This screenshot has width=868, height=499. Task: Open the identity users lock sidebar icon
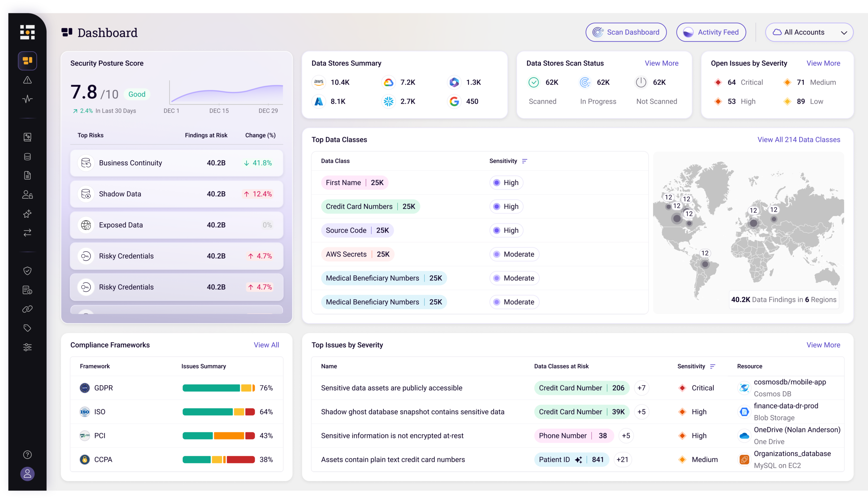(27, 195)
